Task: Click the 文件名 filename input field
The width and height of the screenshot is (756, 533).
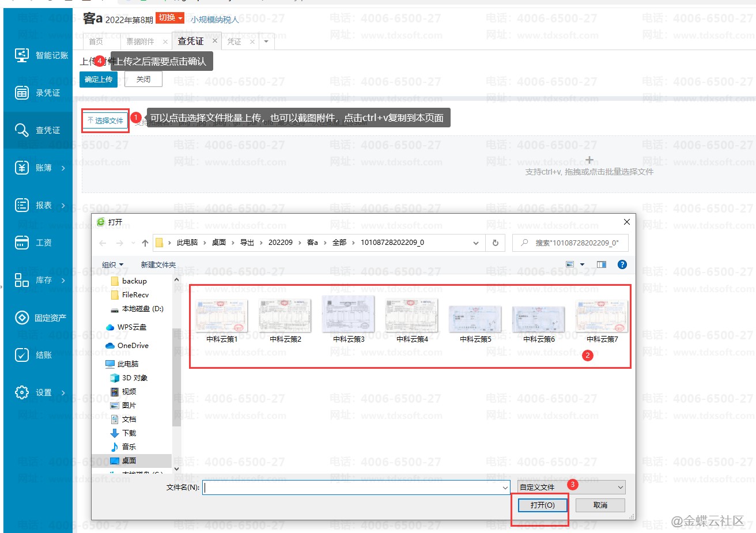Action: 353,487
